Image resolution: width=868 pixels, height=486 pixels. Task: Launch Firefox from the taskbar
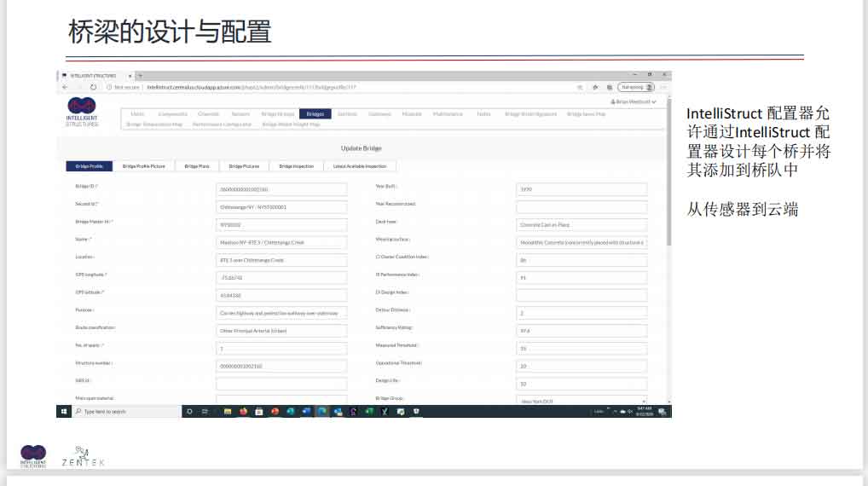243,411
